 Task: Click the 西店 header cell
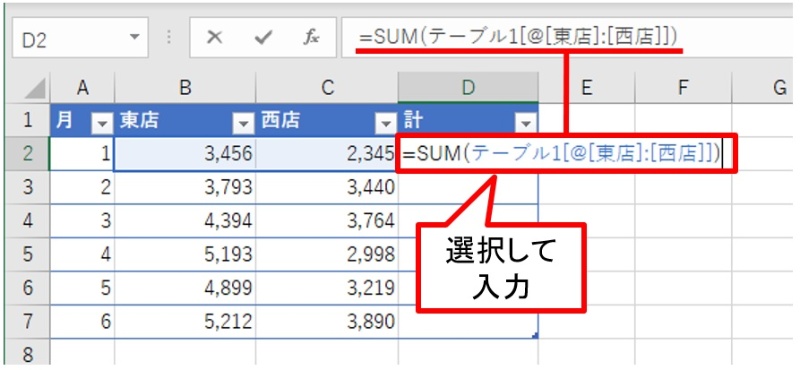(327, 120)
